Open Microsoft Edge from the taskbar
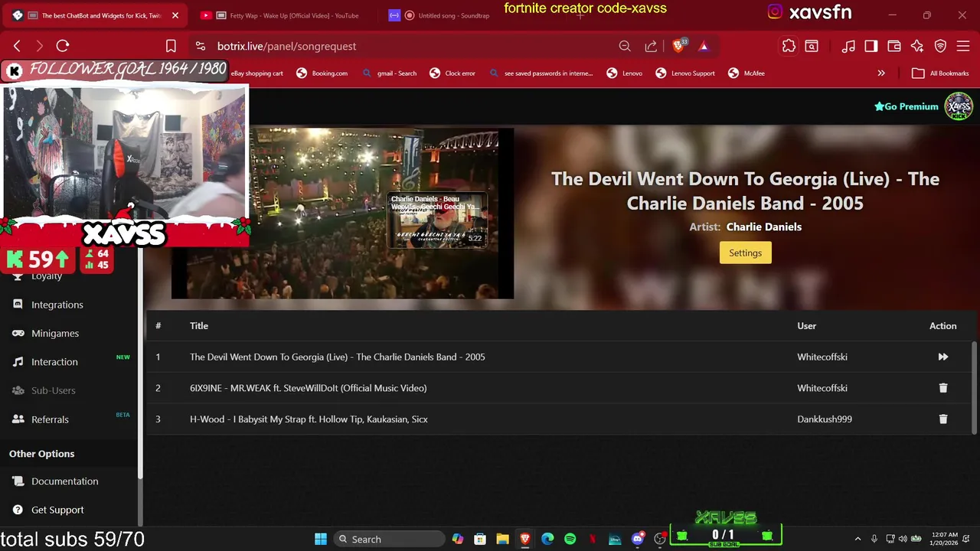980x551 pixels. coord(547,539)
